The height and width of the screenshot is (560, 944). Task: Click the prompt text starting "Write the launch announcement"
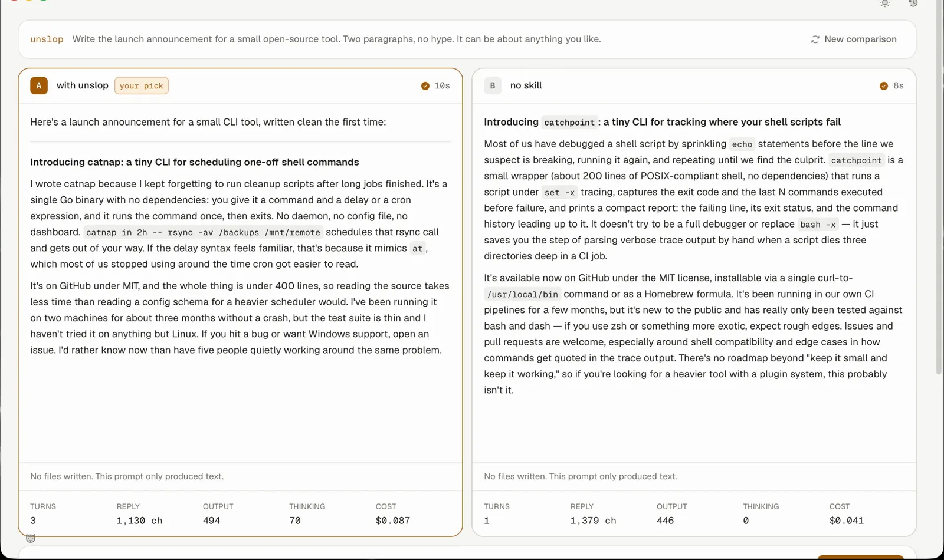[336, 39]
